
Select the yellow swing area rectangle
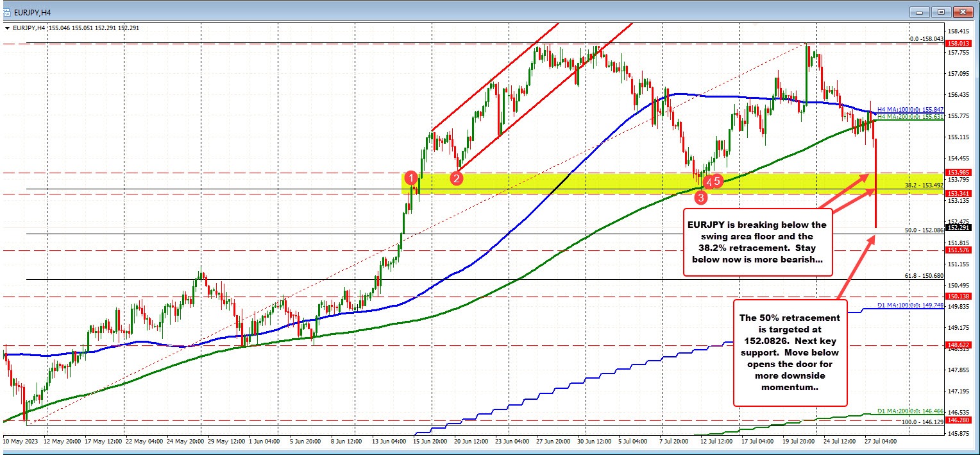tap(577, 184)
